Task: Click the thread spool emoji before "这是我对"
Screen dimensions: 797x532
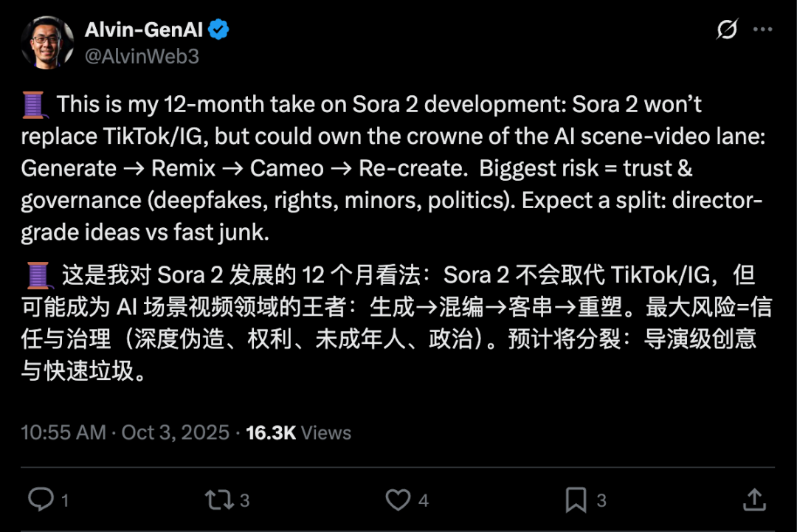Action: click(x=37, y=275)
